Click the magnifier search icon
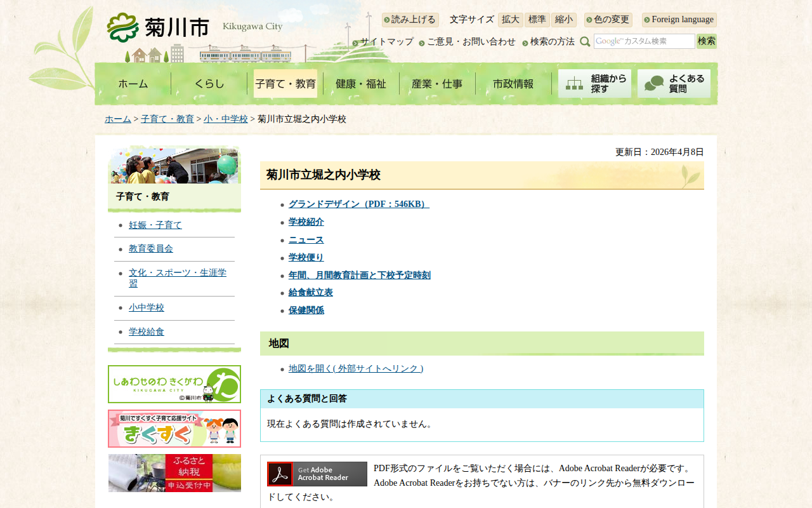The height and width of the screenshot is (508, 812). coord(585,41)
